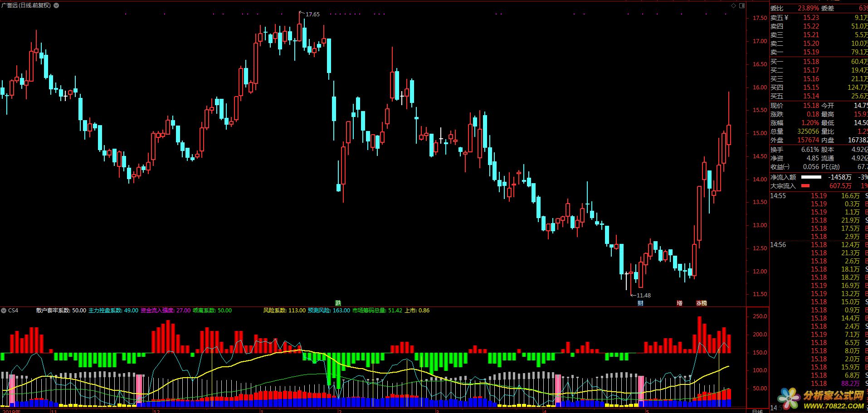The width and height of the screenshot is (868, 413).
Task: Click the ¥ icon next to 卖五
Action: (786, 18)
